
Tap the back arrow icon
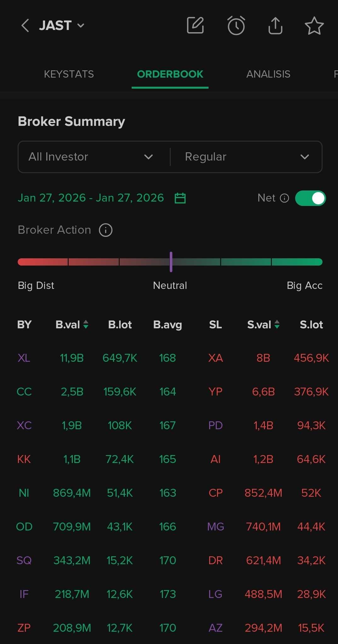click(25, 26)
